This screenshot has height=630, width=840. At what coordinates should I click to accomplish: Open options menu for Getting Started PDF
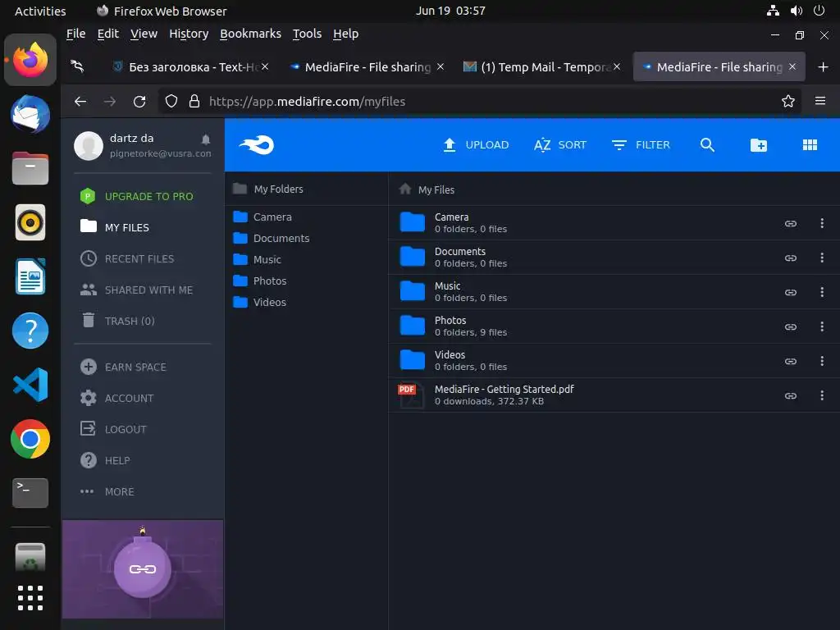click(x=822, y=395)
